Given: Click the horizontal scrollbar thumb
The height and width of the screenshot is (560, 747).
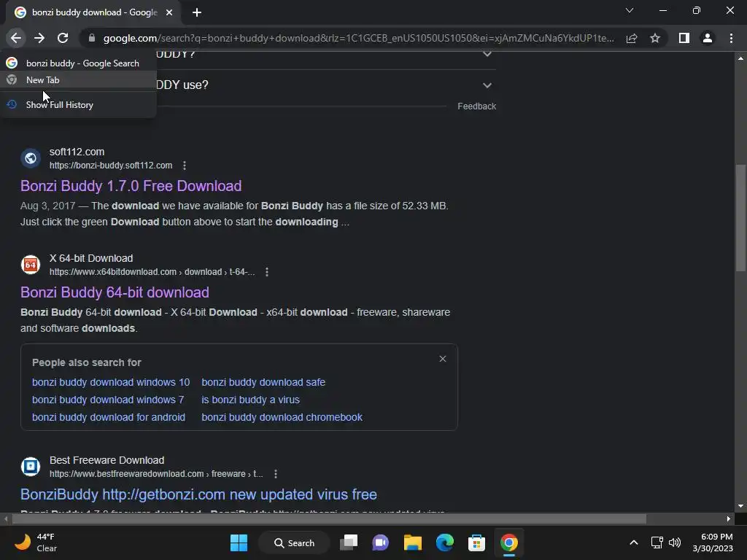Looking at the screenshot, I should pos(329,518).
